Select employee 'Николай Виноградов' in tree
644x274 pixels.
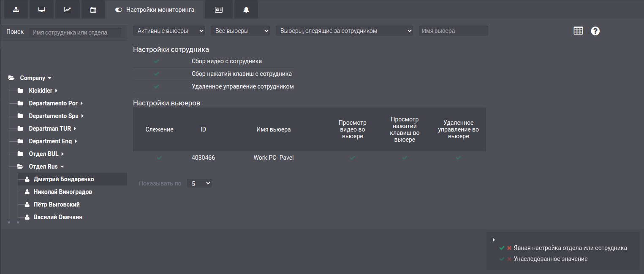[62, 192]
